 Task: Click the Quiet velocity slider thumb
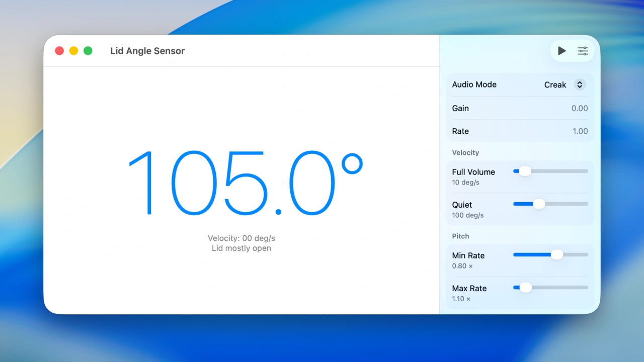tap(539, 204)
